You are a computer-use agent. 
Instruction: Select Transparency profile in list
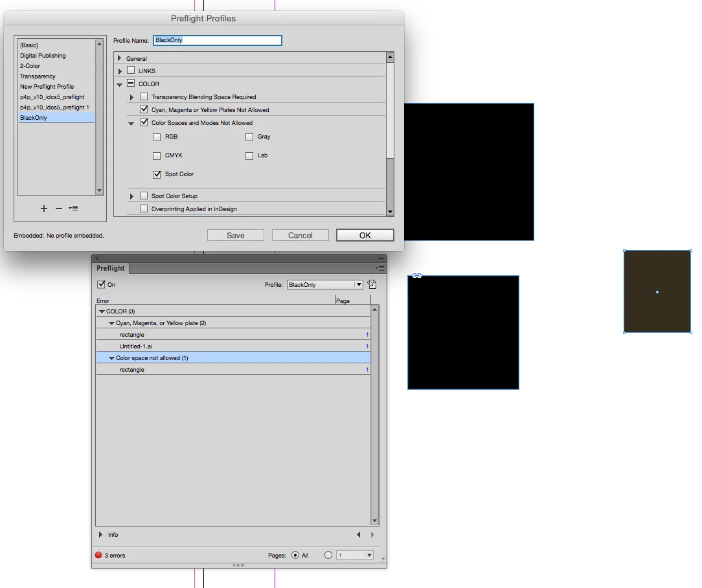pos(56,76)
